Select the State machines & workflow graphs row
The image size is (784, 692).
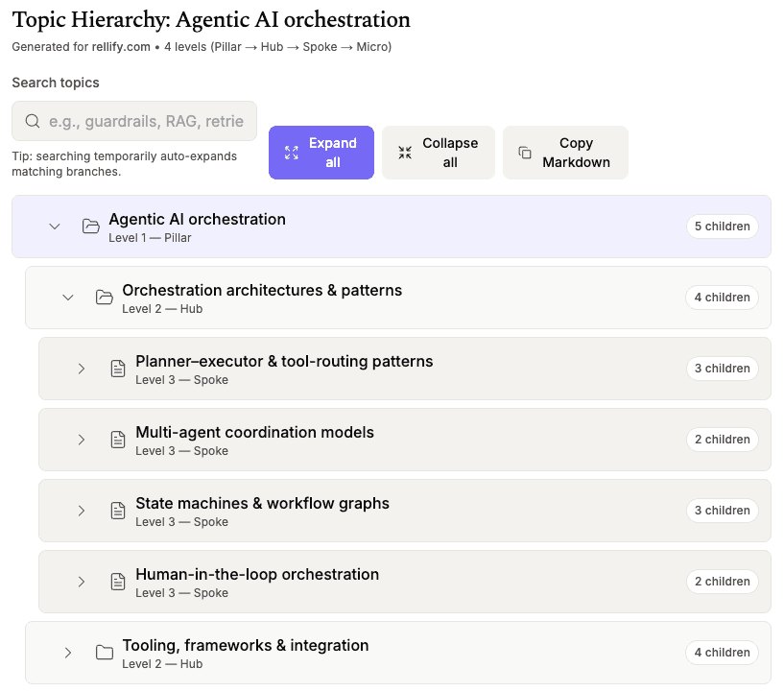(403, 511)
